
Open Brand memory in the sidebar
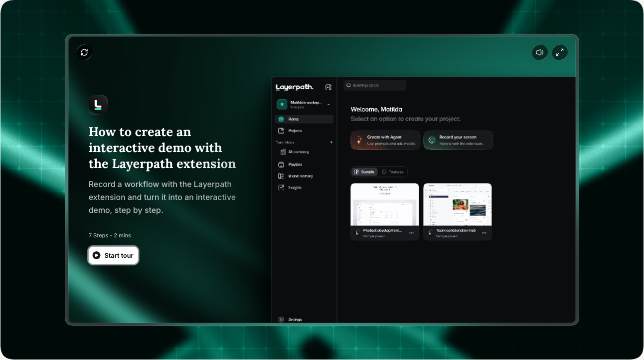coord(304,176)
